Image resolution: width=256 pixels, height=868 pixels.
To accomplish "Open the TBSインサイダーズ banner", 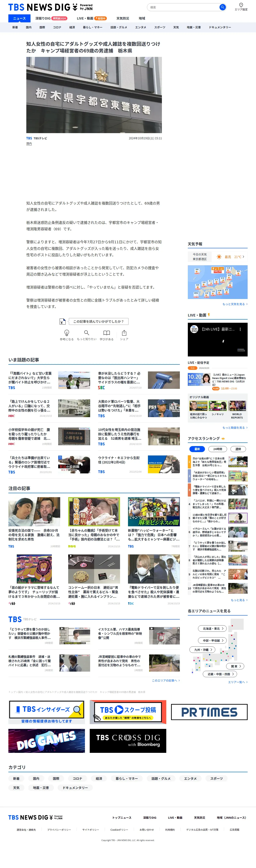I will [x=46, y=712].
